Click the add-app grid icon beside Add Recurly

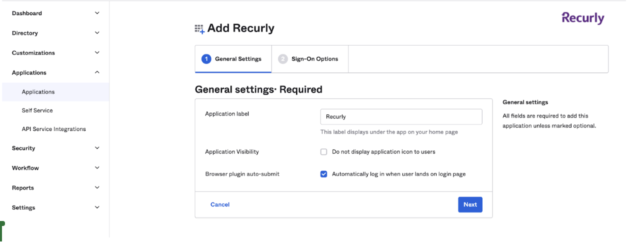[199, 29]
